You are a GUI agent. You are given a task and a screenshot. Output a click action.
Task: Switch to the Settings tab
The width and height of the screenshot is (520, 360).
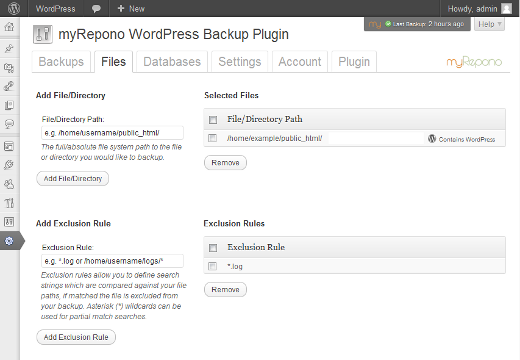point(240,62)
